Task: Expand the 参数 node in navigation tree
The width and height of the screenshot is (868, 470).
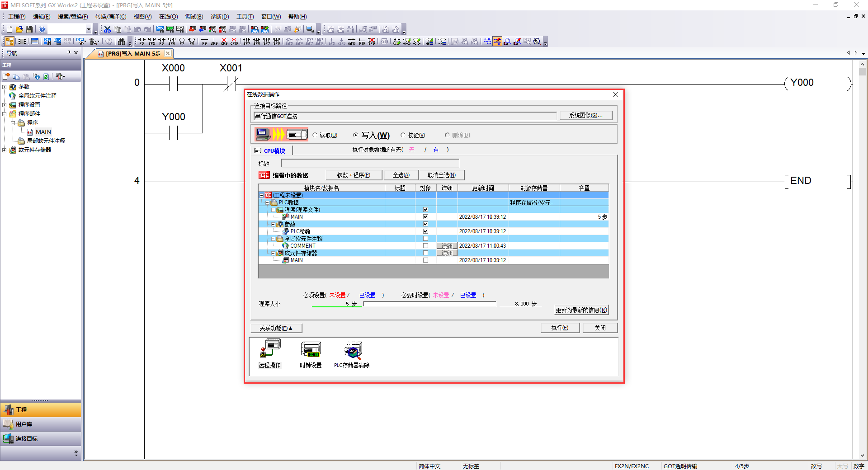Action: coord(5,87)
